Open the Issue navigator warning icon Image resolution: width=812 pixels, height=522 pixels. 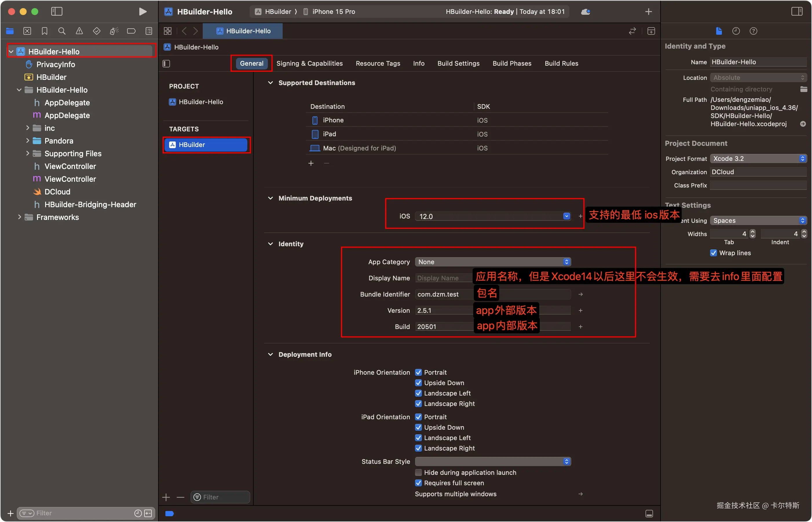point(79,31)
